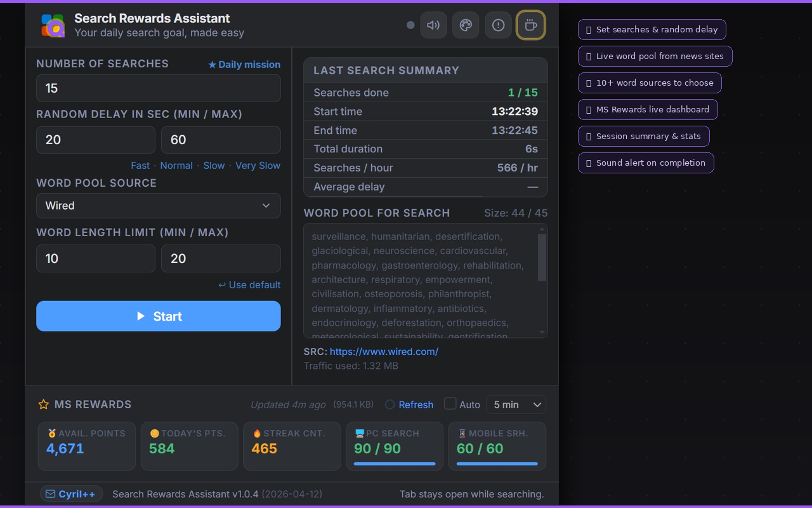Click the minimum word length field
This screenshot has height=508, width=812.
(96, 258)
